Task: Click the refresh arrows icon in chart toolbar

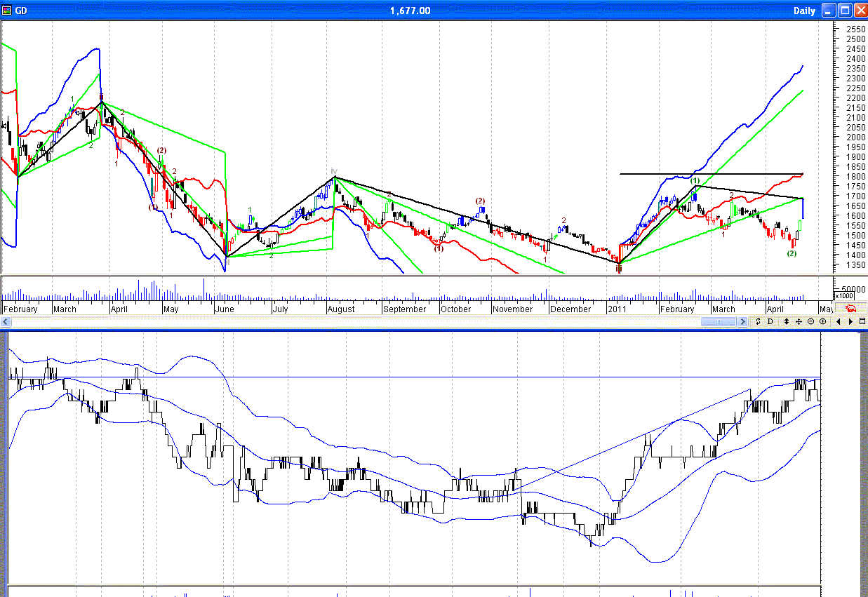Action: (758, 321)
